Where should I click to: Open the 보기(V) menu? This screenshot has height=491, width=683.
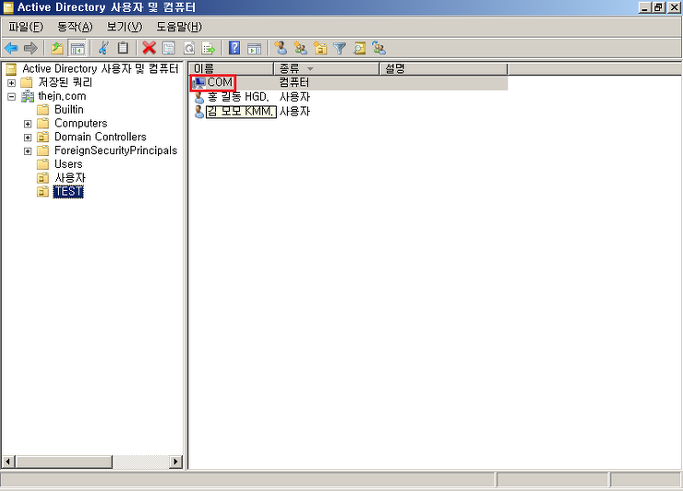(x=125, y=27)
